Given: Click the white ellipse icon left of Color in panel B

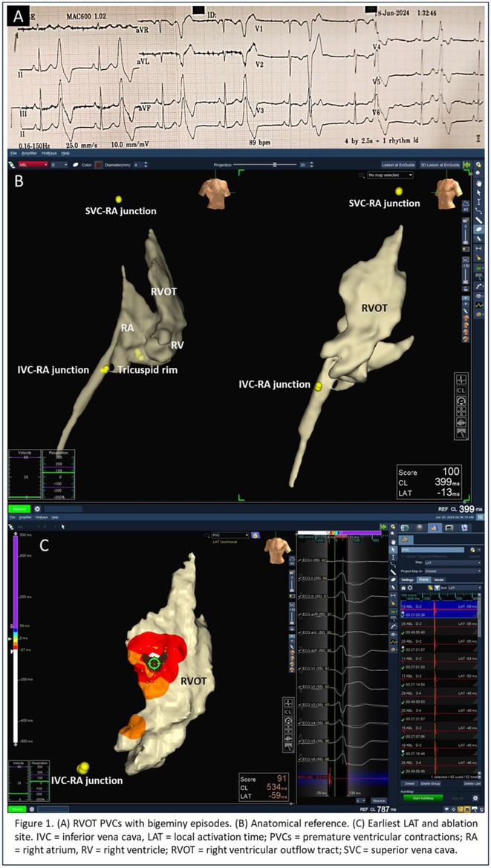Looking at the screenshot, I should (77, 165).
